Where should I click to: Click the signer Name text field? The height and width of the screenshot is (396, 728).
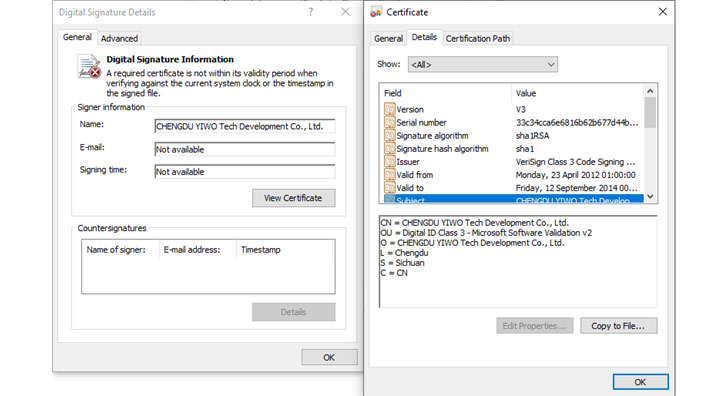click(x=245, y=126)
